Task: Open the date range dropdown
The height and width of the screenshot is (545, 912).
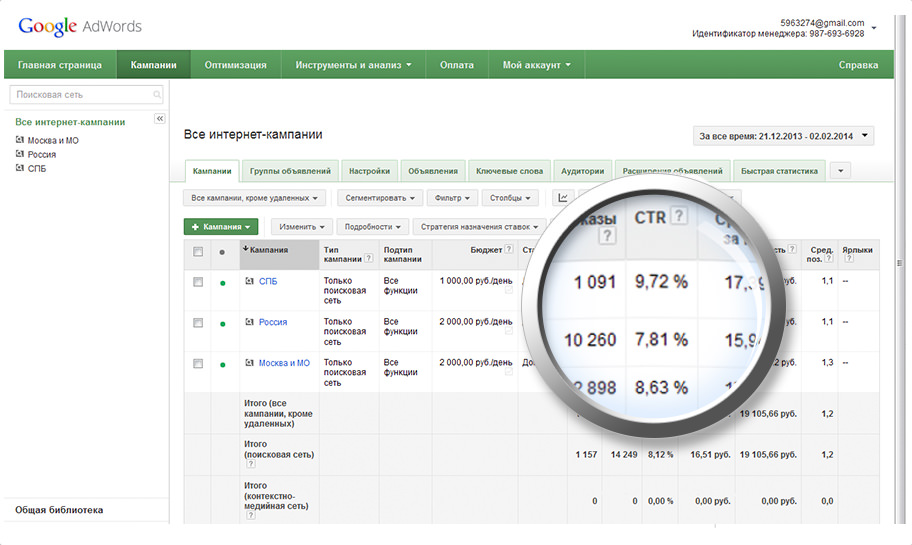Action: point(783,136)
